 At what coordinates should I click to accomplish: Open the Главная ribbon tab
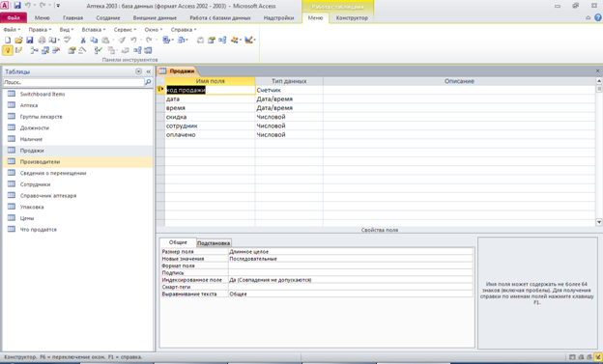click(73, 18)
